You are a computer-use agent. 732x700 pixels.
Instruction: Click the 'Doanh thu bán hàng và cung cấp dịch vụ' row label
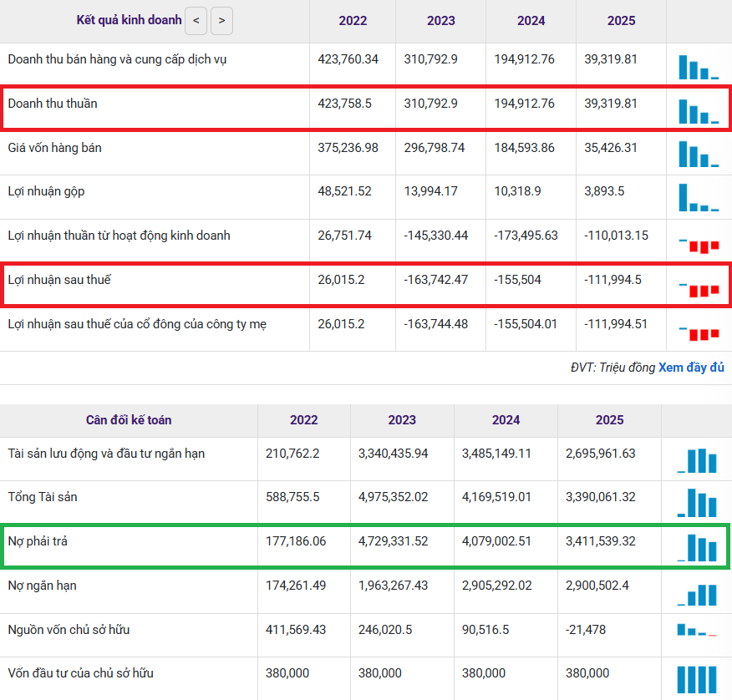[117, 59]
